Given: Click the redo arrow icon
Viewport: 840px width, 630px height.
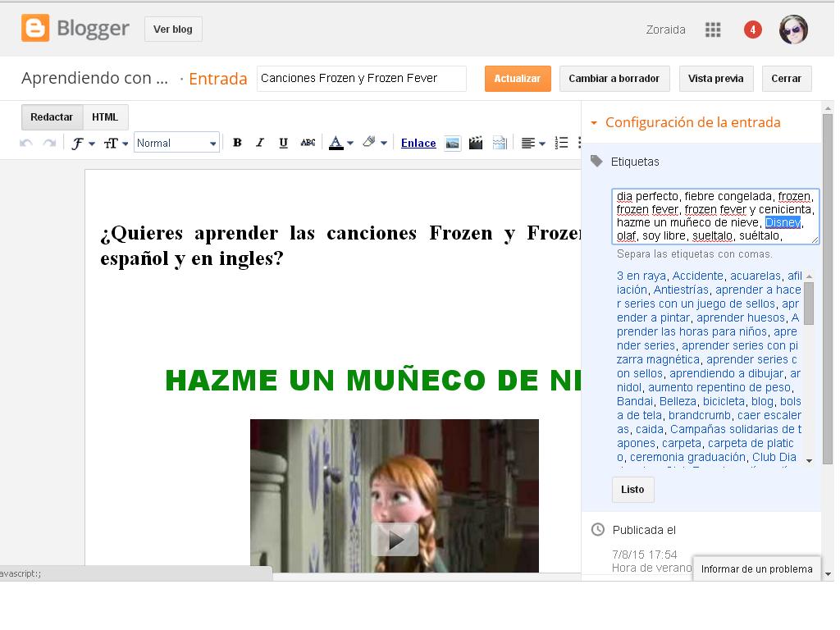Looking at the screenshot, I should [x=49, y=143].
